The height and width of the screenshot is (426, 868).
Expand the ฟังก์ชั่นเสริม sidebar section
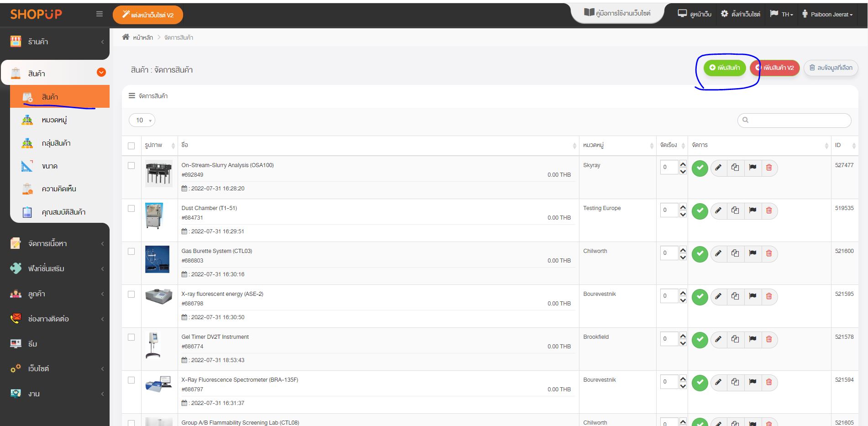[x=55, y=268]
